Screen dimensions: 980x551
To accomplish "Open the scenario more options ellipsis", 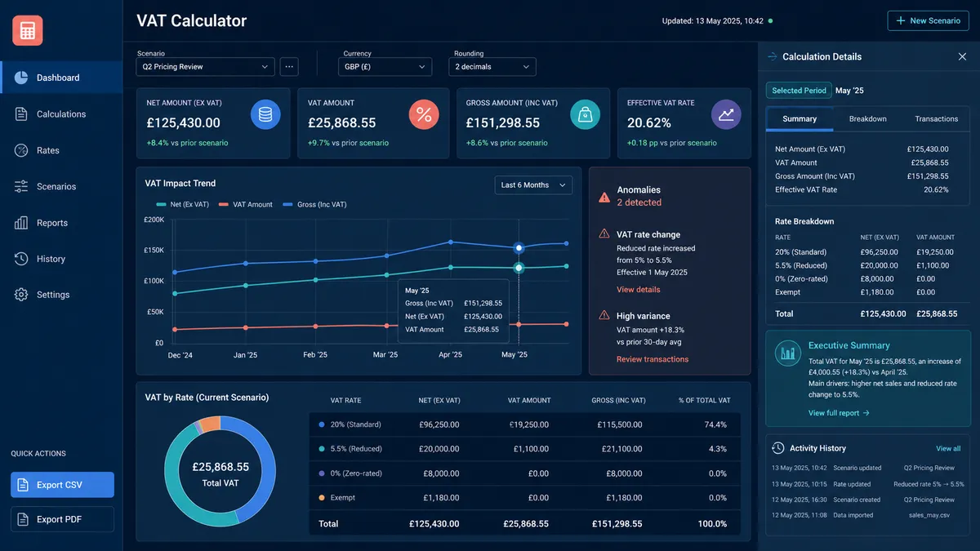I will (x=289, y=67).
